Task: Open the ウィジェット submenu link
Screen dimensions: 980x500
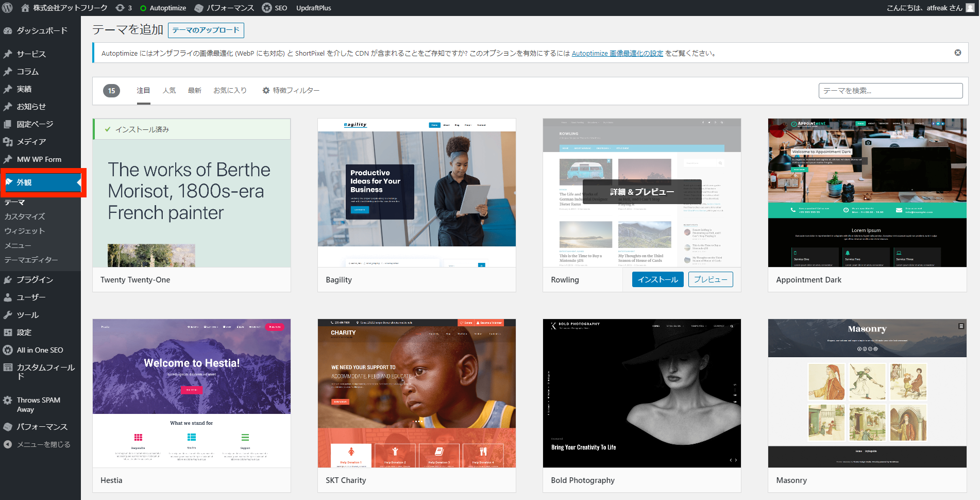Action: pyautogui.click(x=25, y=231)
